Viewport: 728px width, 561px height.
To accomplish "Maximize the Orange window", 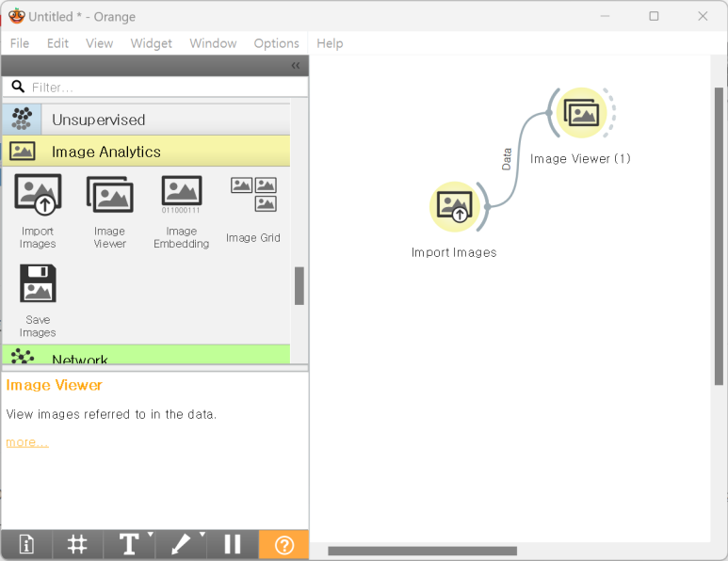I will coord(654,16).
